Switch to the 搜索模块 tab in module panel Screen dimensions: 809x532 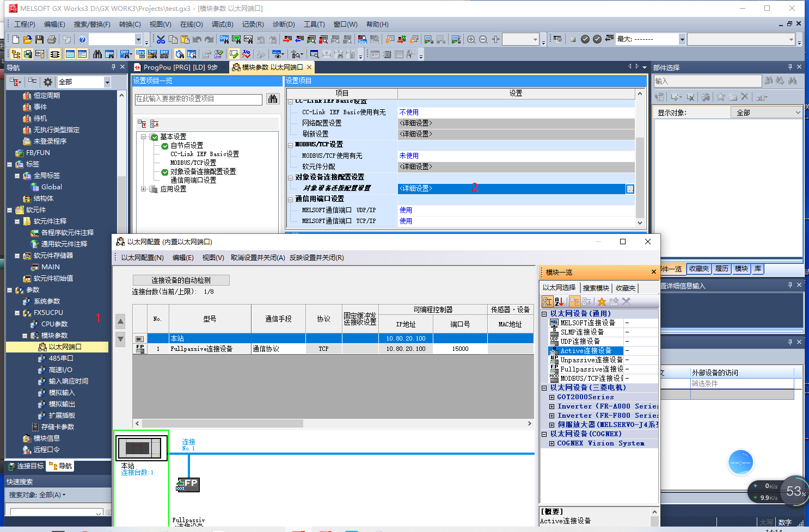pyautogui.click(x=595, y=287)
